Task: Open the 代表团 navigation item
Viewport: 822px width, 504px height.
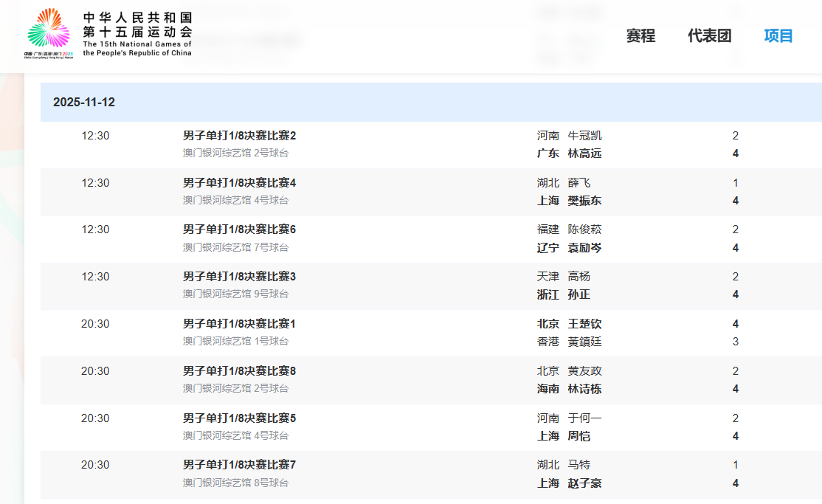Action: click(709, 36)
